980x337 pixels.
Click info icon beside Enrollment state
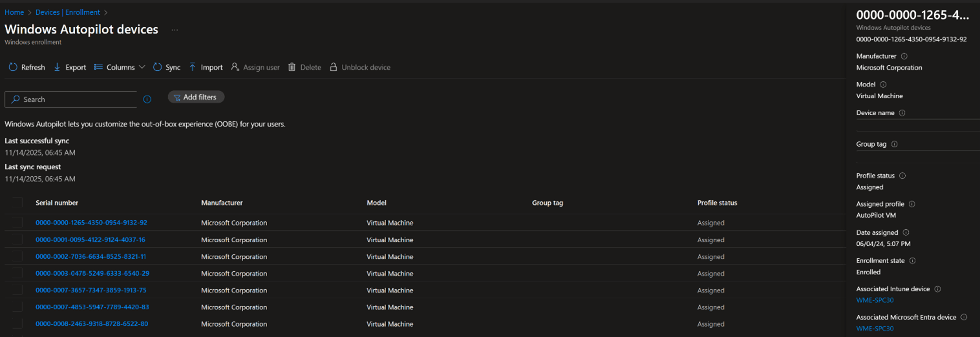912,261
